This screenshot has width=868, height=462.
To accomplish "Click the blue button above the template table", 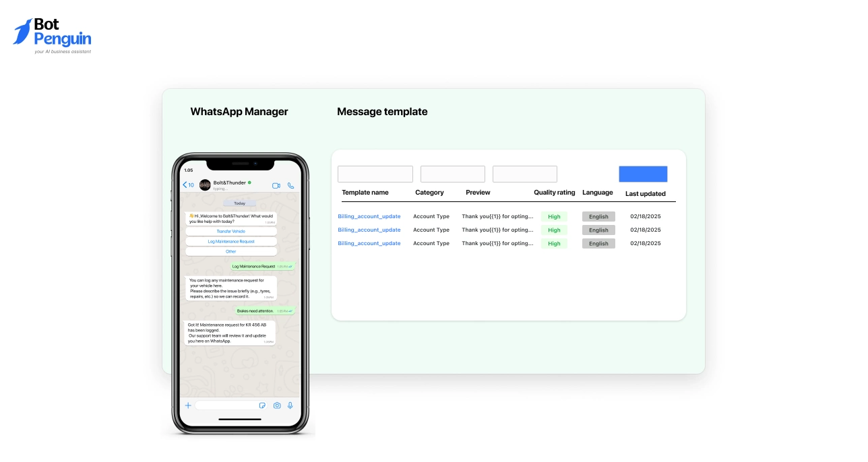I will [x=643, y=174].
